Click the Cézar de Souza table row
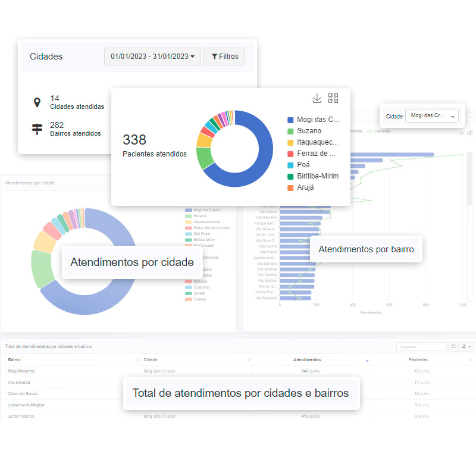 click(x=237, y=394)
